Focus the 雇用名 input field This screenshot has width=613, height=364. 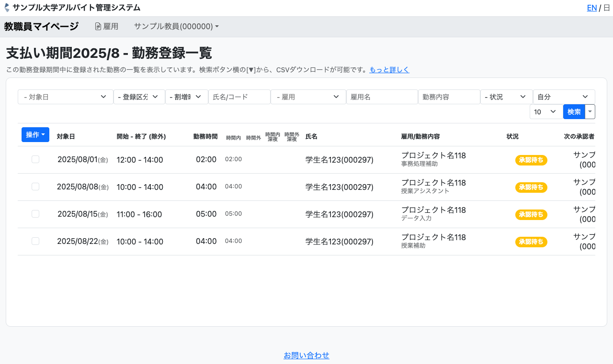tap(382, 97)
